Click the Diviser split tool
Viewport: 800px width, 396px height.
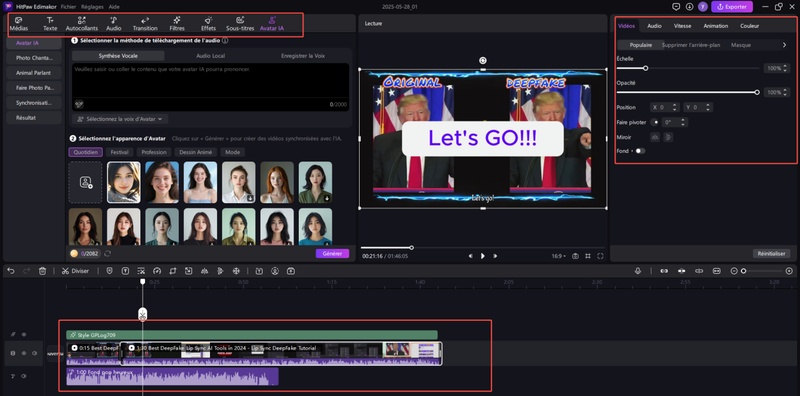[75, 271]
